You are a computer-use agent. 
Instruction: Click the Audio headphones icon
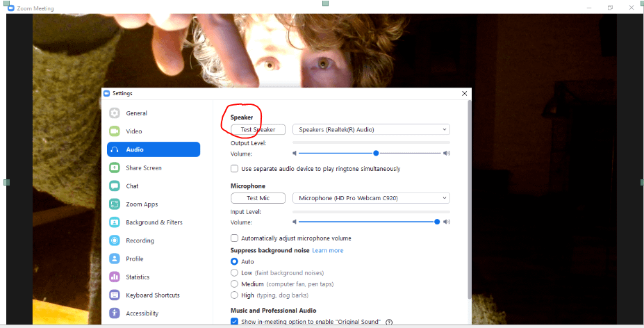point(115,149)
